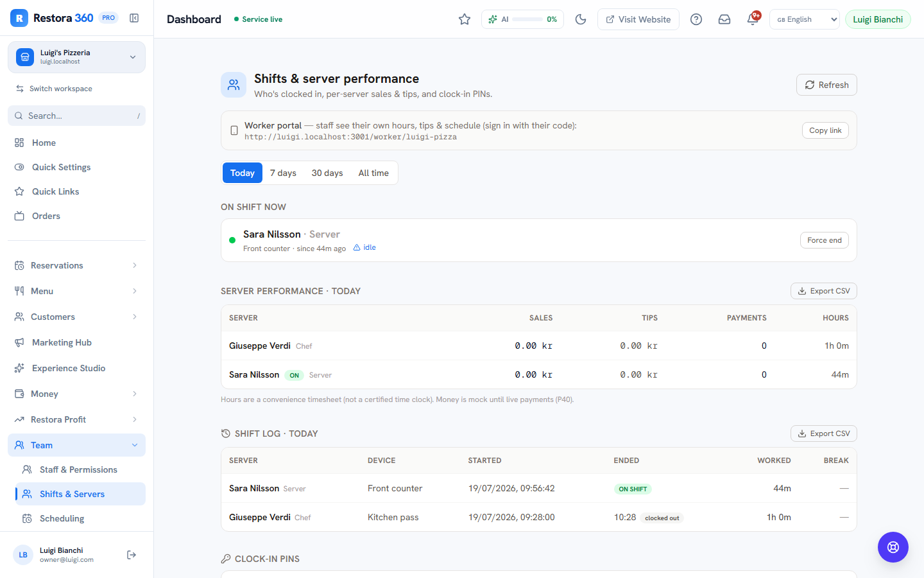Open Marketing Hub megaphone item

coord(76,342)
